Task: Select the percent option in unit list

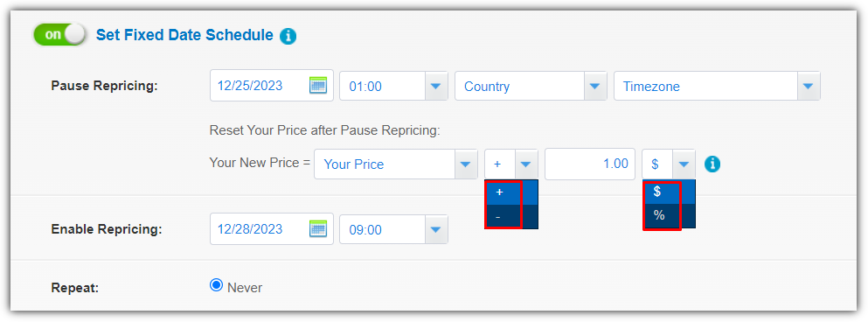Action: click(x=669, y=216)
